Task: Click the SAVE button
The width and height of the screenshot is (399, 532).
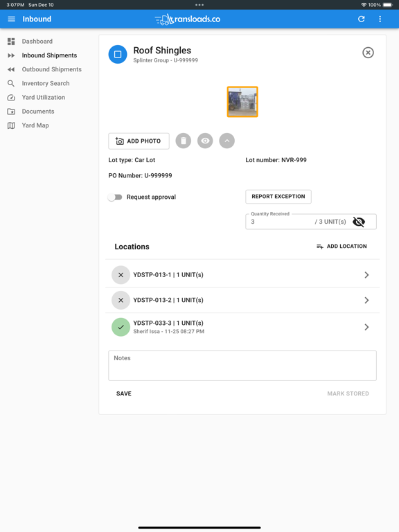Action: click(x=124, y=393)
